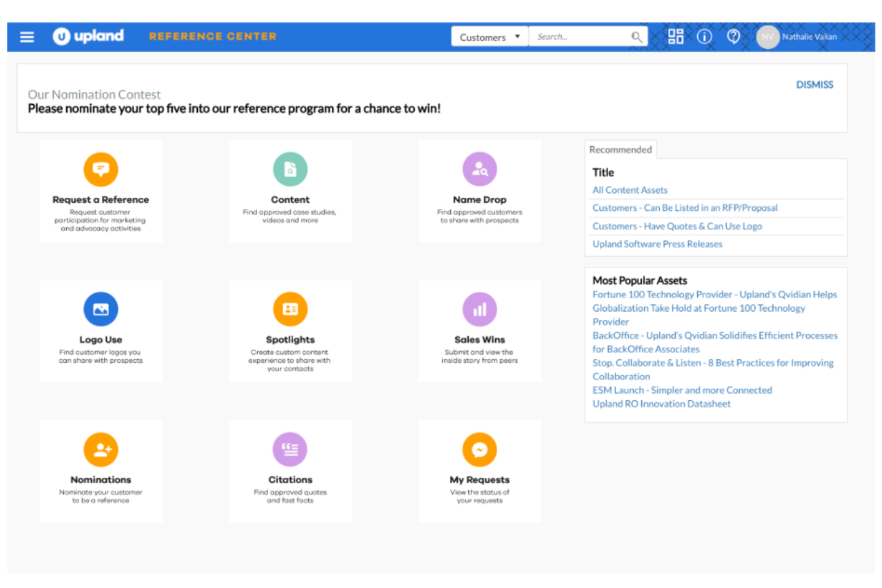Click the Logo Use image icon

(101, 309)
